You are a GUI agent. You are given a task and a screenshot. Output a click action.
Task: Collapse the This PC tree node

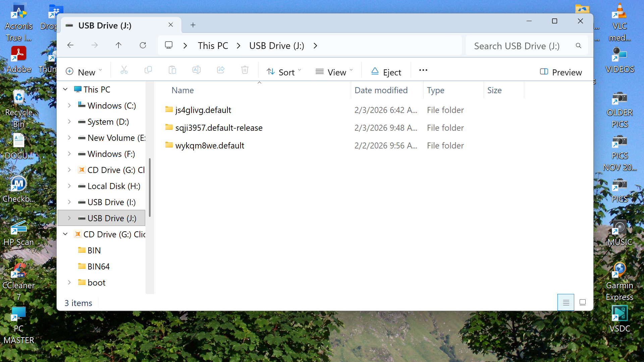point(65,89)
